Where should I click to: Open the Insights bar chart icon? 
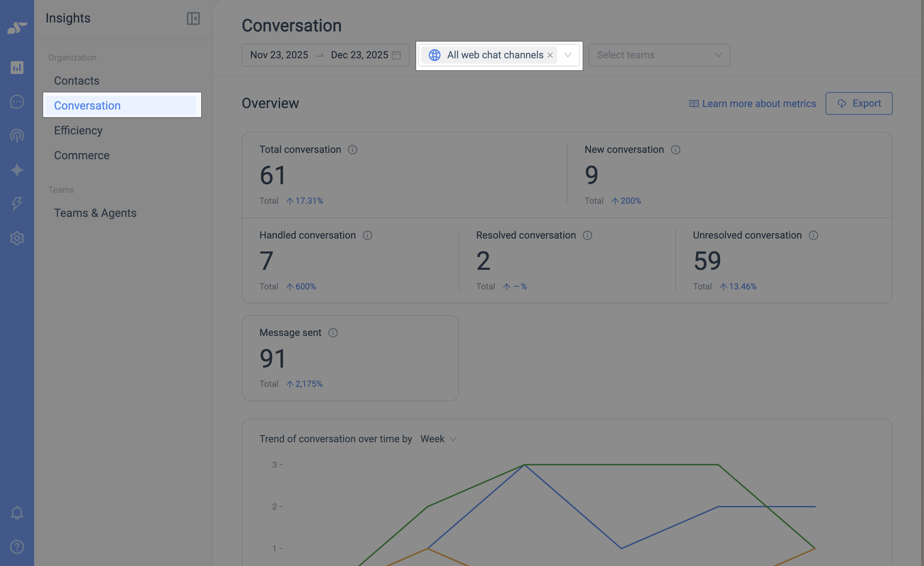(x=17, y=68)
